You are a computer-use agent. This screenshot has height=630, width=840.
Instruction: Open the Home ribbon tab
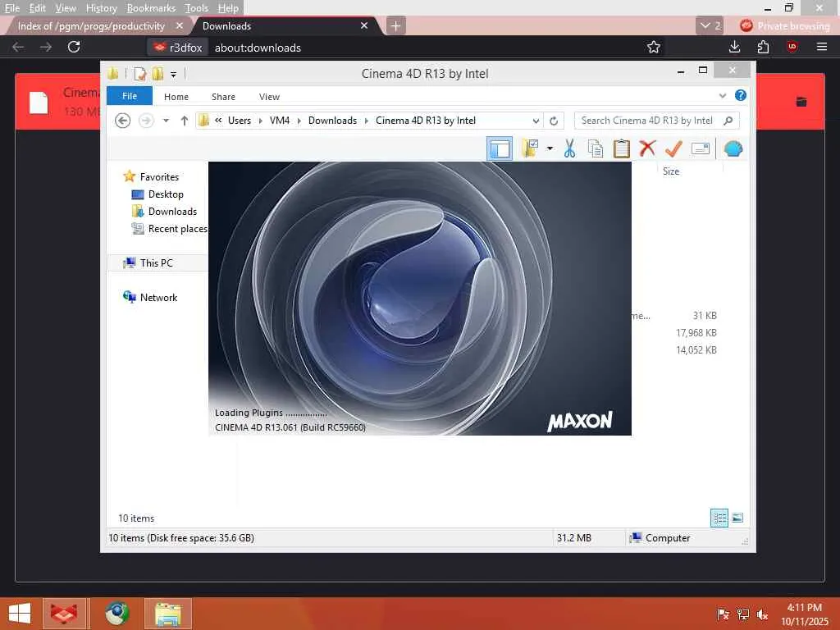pyautogui.click(x=176, y=97)
